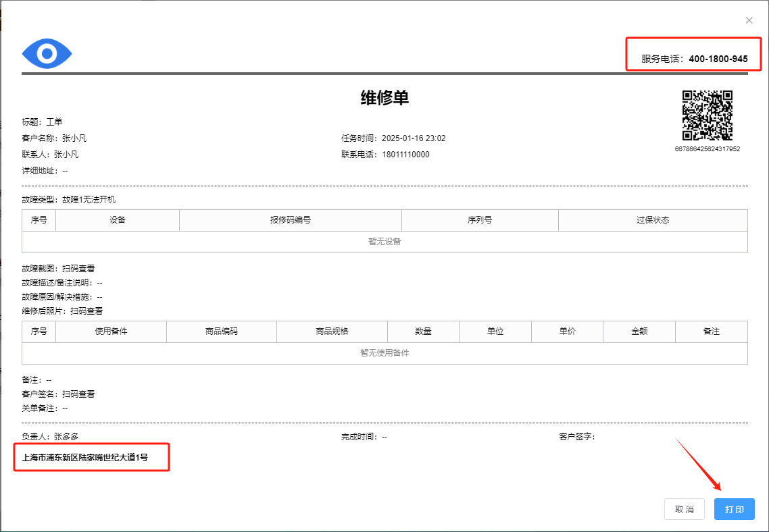Click the 序列号 column header
The image size is (769, 532).
click(480, 220)
